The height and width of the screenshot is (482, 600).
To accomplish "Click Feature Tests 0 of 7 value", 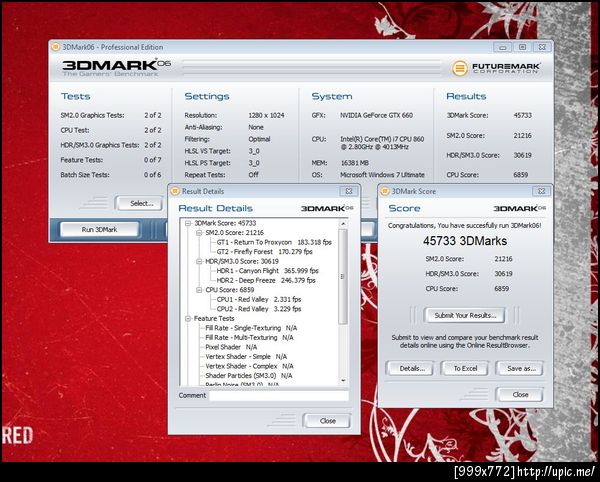I will pyautogui.click(x=153, y=160).
